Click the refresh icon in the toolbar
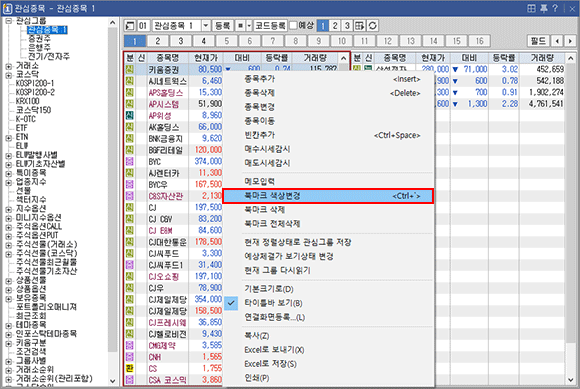The image size is (580, 389). (x=372, y=26)
